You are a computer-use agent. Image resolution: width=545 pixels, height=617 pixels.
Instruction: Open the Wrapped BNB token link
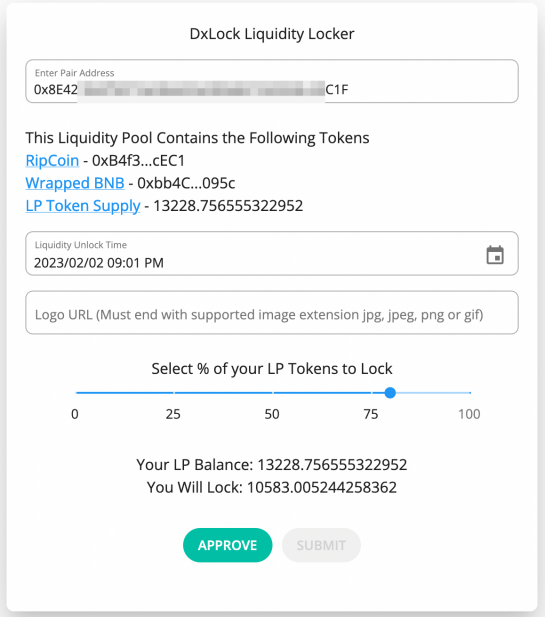(75, 183)
